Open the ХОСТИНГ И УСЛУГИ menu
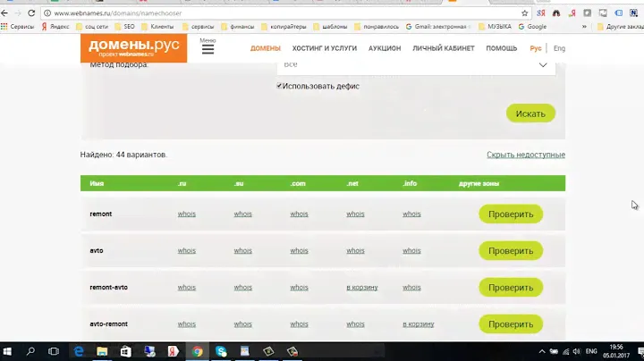 325,48
